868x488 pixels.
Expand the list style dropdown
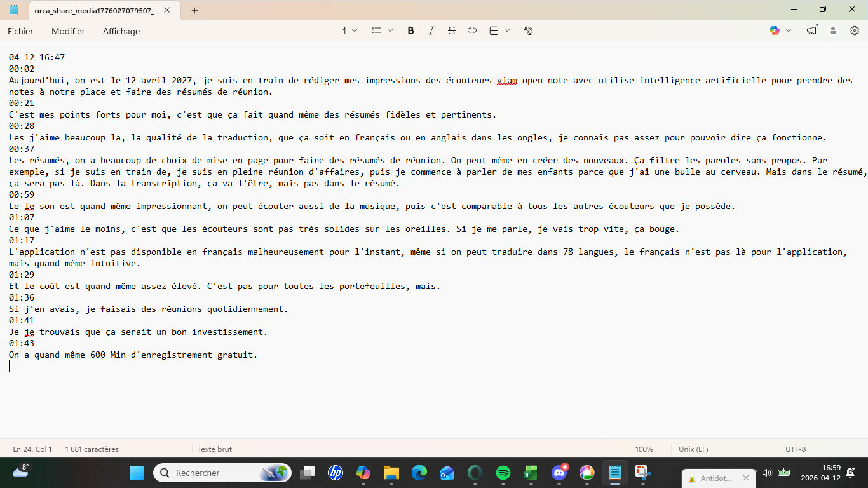tap(382, 30)
